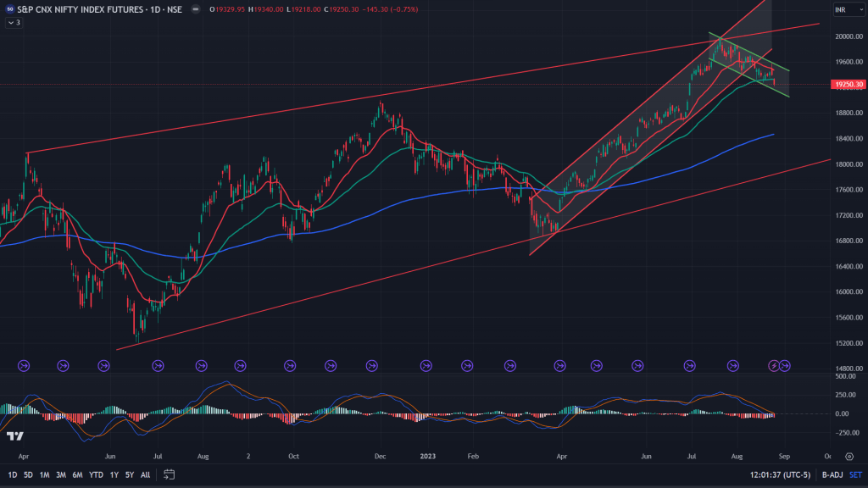Expand the collapsed indicators legend showing 3
This screenshot has width=868, height=488.
[13, 22]
